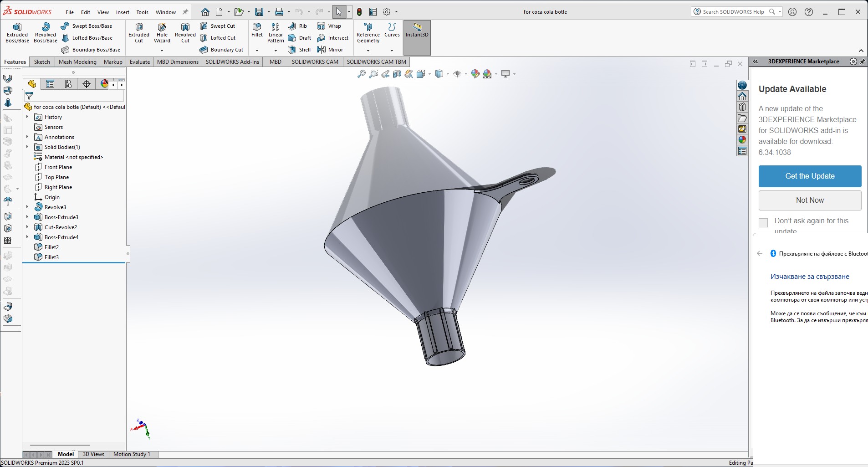Click the Not Now button
This screenshot has width=868, height=467.
tap(810, 200)
